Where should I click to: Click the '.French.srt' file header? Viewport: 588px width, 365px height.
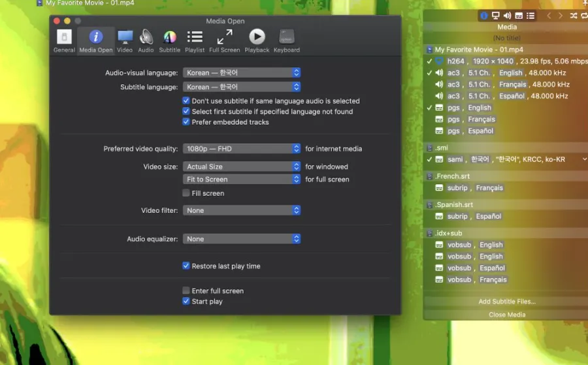pos(506,176)
